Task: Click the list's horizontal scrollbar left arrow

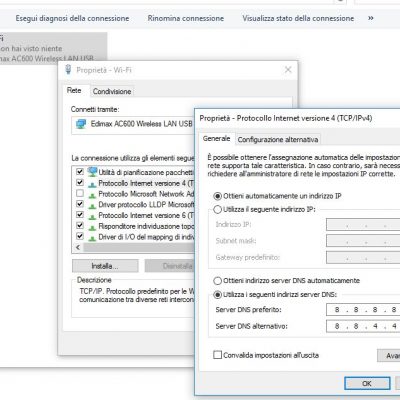Action: pos(78,248)
